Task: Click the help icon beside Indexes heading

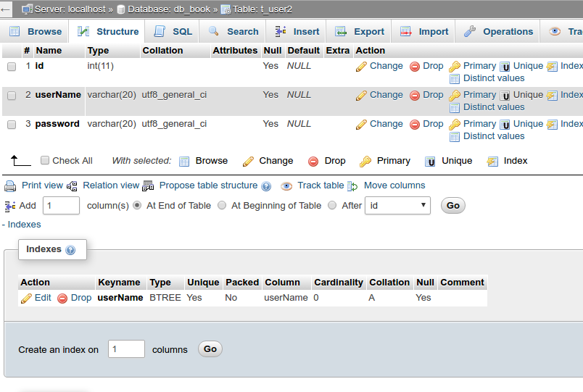Action: tap(70, 250)
